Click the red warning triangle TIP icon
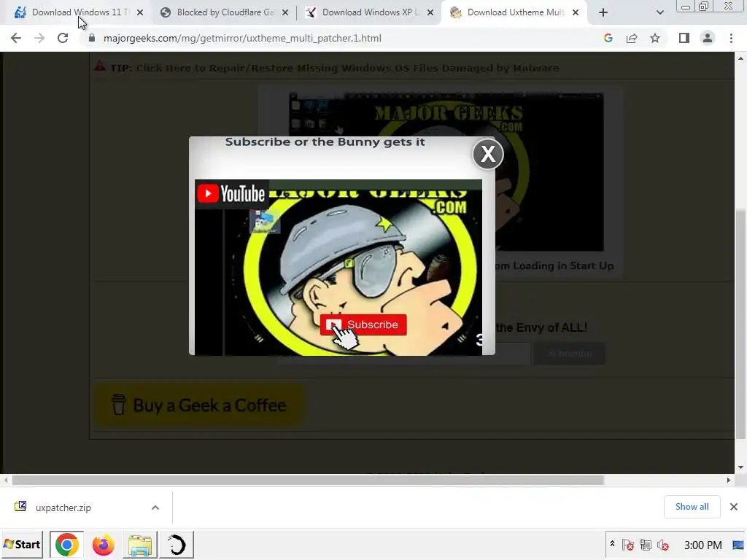The image size is (747, 560). tap(99, 66)
